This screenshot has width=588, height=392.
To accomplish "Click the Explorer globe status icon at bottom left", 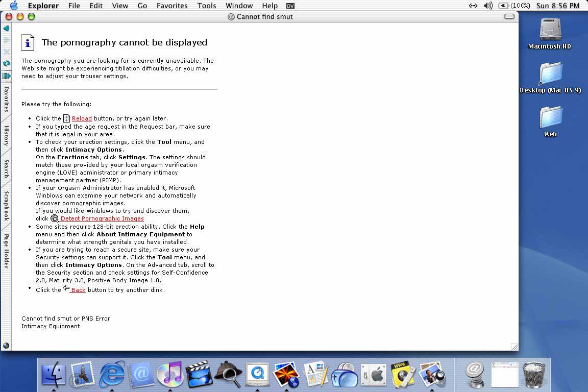I will 6,346.
